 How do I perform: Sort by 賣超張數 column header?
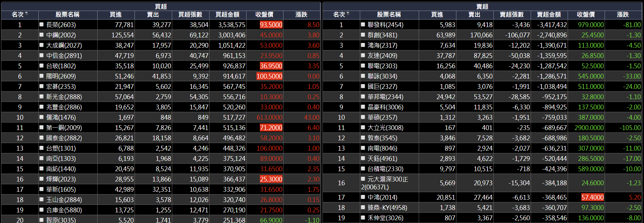512,14
